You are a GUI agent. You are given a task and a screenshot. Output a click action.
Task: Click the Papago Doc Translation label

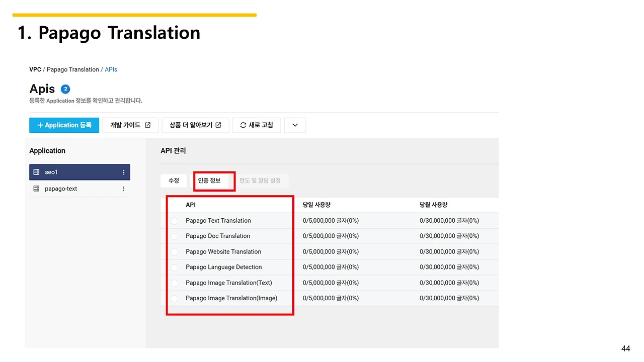218,236
